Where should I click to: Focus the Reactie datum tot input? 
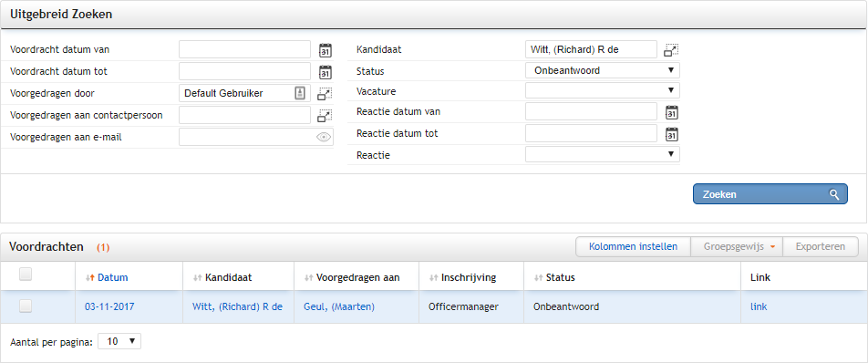591,133
